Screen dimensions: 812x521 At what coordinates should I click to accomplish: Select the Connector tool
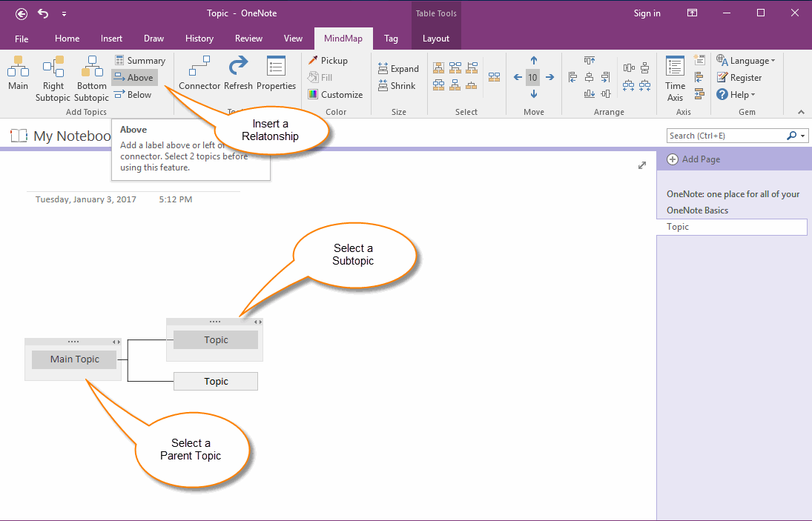pyautogui.click(x=199, y=73)
